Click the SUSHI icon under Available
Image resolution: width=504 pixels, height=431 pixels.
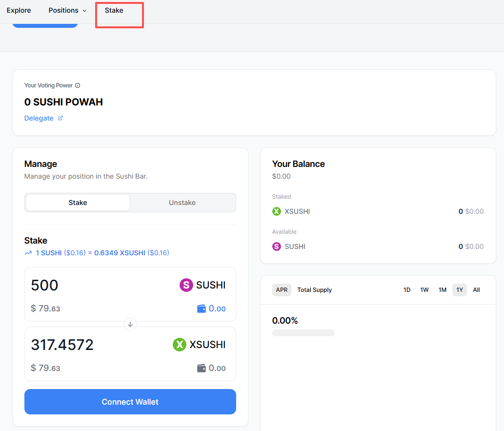[x=277, y=246]
